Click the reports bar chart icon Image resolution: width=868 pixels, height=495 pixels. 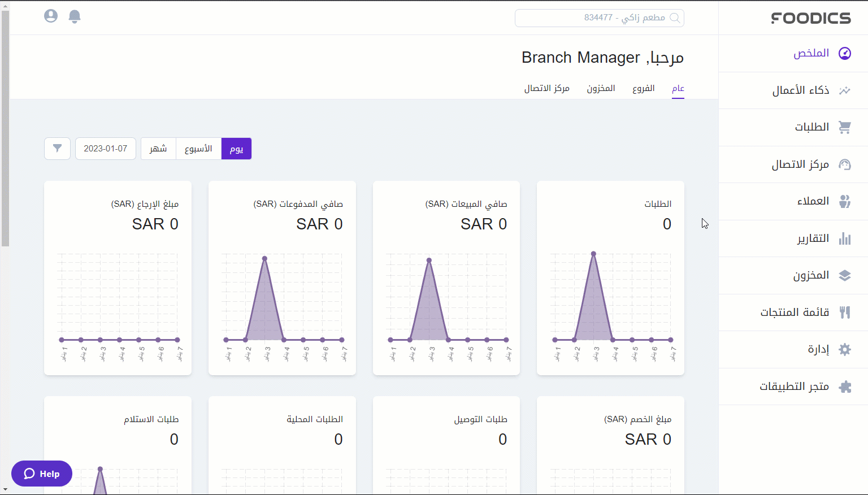click(x=844, y=238)
